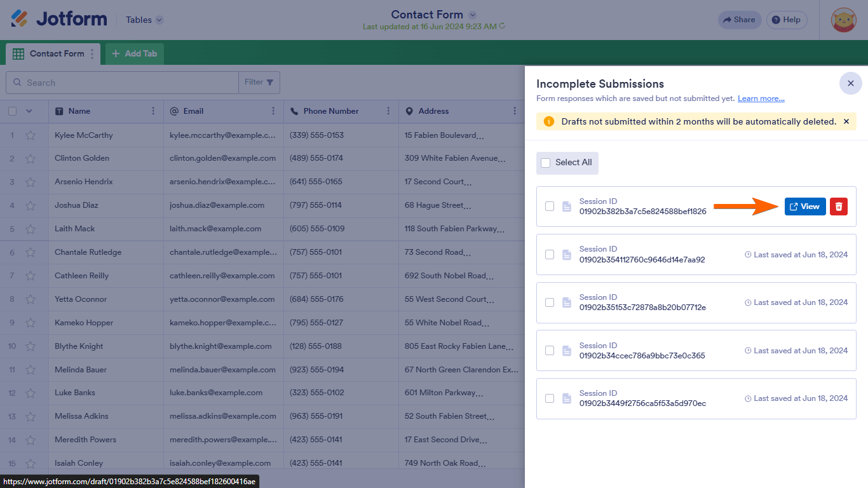Click the Share button
The width and height of the screenshot is (868, 488).
[x=739, y=20]
